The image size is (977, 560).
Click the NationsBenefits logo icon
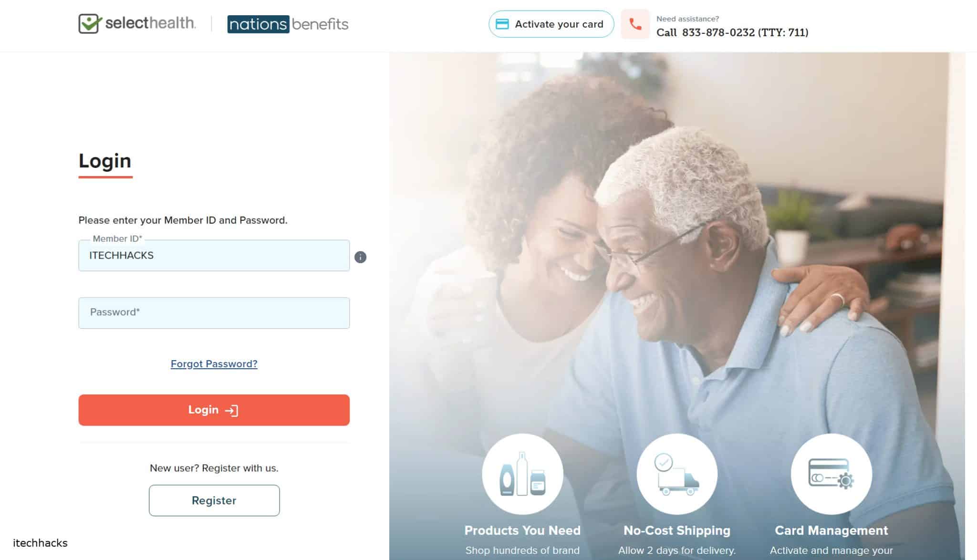click(287, 23)
